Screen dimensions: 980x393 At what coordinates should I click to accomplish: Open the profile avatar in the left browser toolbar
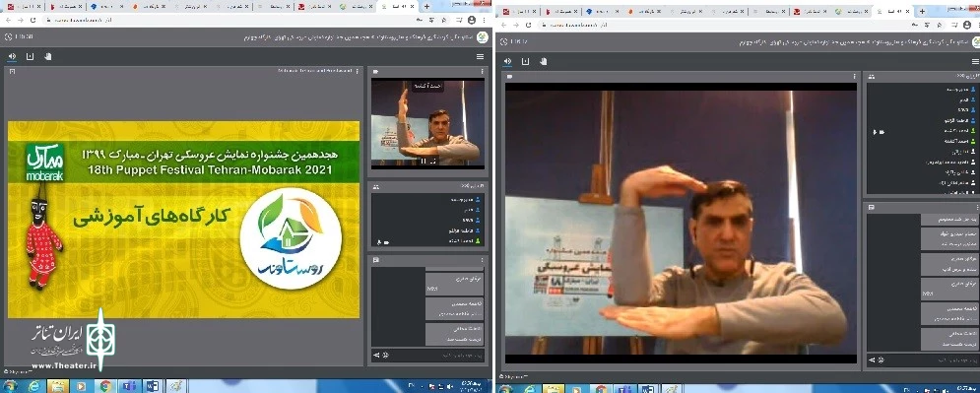[x=471, y=20]
